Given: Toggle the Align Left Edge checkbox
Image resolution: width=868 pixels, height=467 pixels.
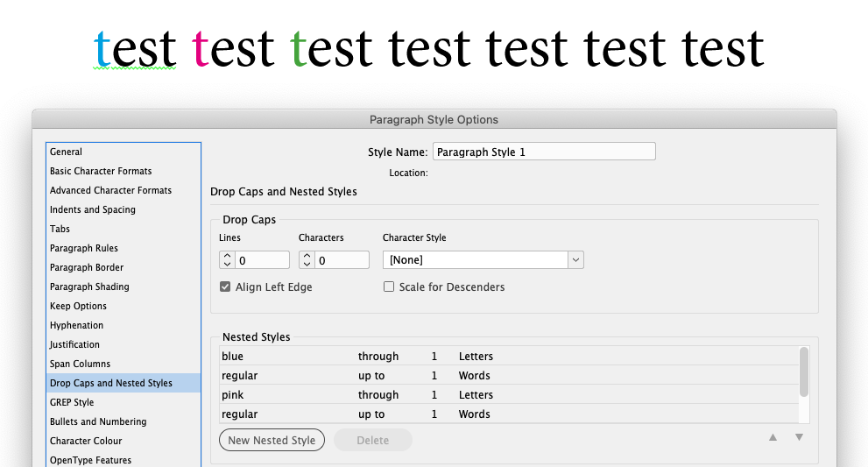Looking at the screenshot, I should (x=226, y=287).
